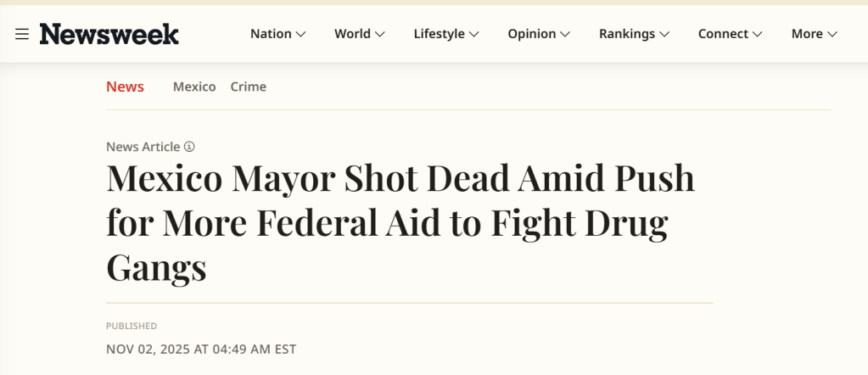Open the hamburger side menu
Screen dimensions: 868x375
tap(22, 34)
